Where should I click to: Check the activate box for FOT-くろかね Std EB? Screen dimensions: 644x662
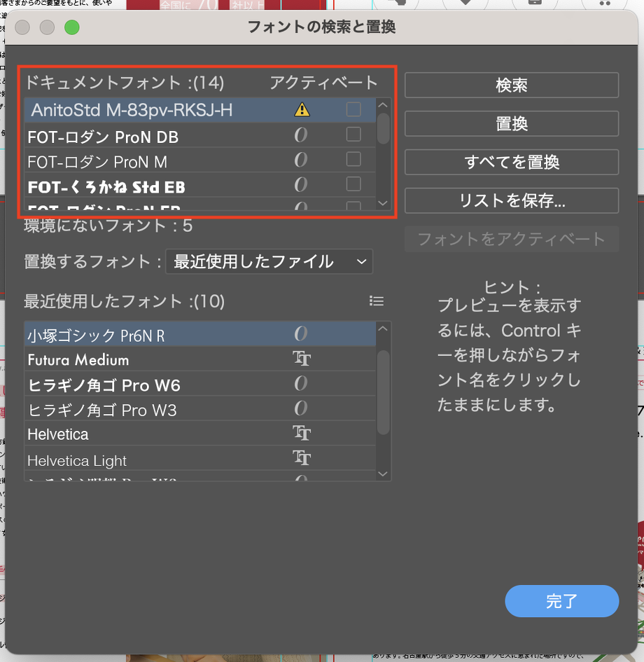(x=353, y=184)
